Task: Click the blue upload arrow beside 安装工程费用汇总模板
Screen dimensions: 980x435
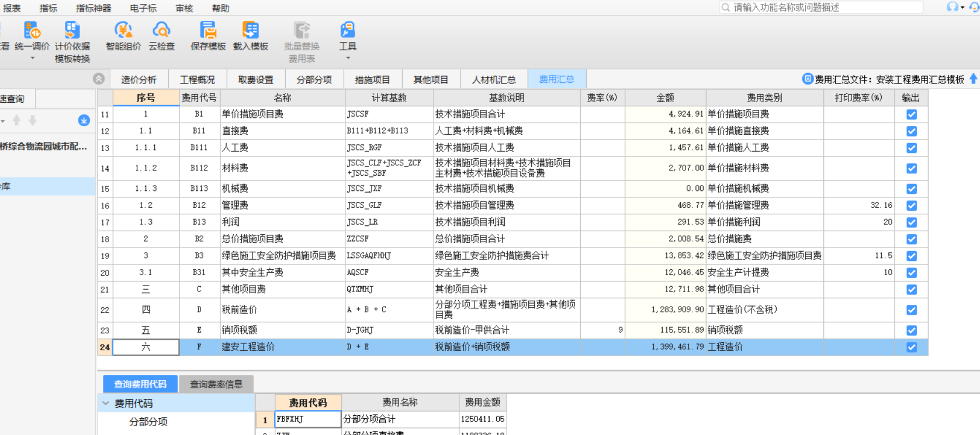Action: click(x=973, y=79)
